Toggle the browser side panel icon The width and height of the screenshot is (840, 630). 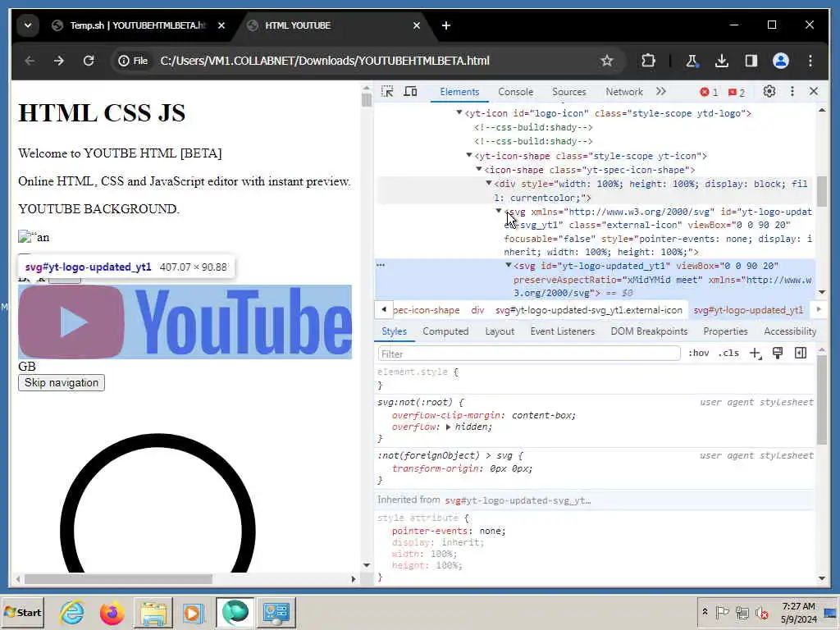[x=751, y=61]
